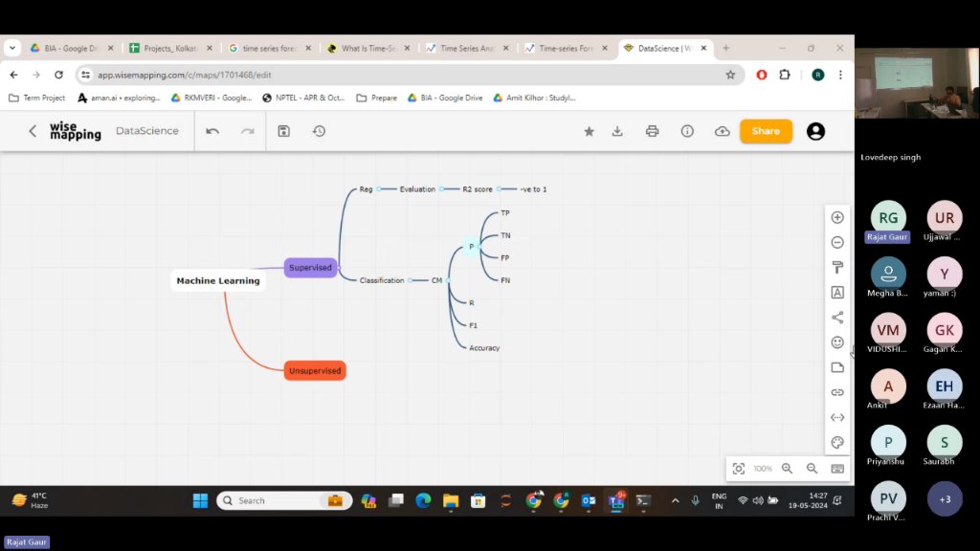The height and width of the screenshot is (551, 980).
Task: Delete topic with minus icon
Action: coord(837,242)
